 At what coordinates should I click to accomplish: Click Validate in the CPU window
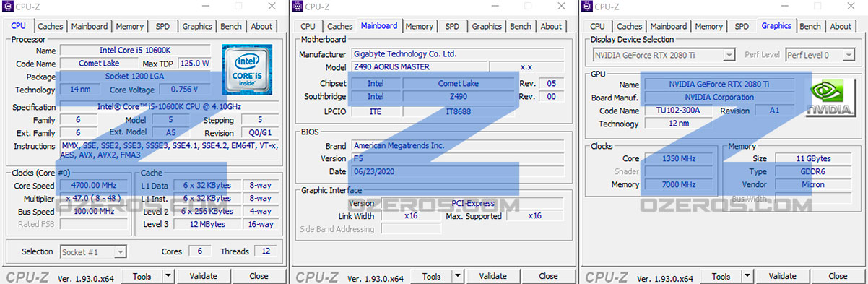tap(203, 276)
